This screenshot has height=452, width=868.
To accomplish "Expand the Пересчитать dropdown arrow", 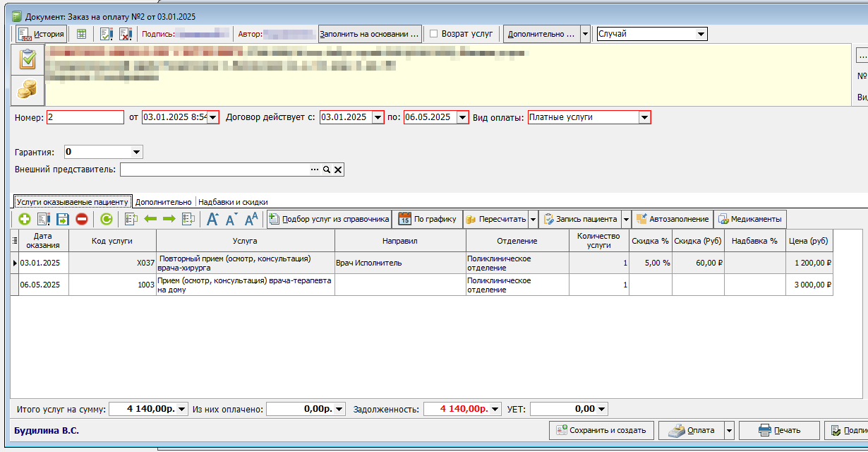I will (x=534, y=219).
